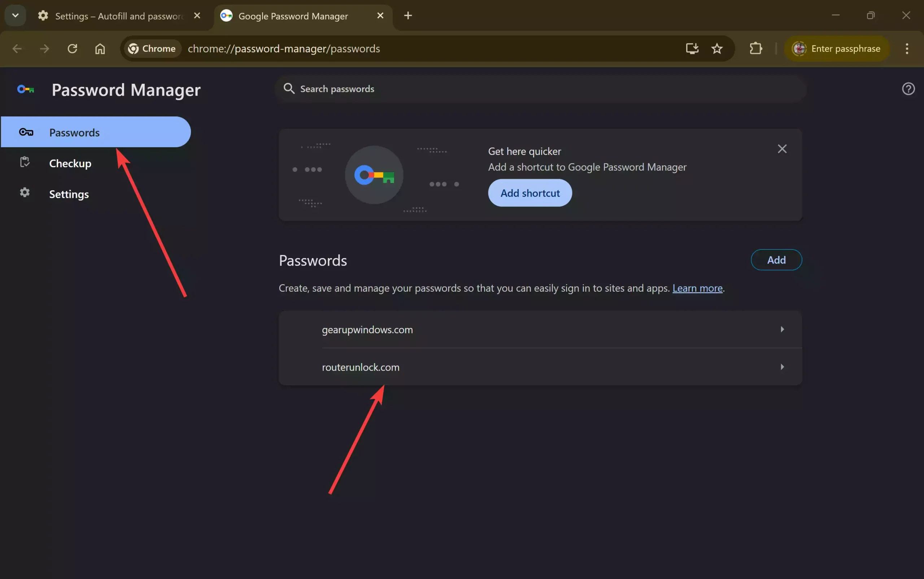Click the Add shortcut button
This screenshot has width=924, height=579.
click(529, 193)
